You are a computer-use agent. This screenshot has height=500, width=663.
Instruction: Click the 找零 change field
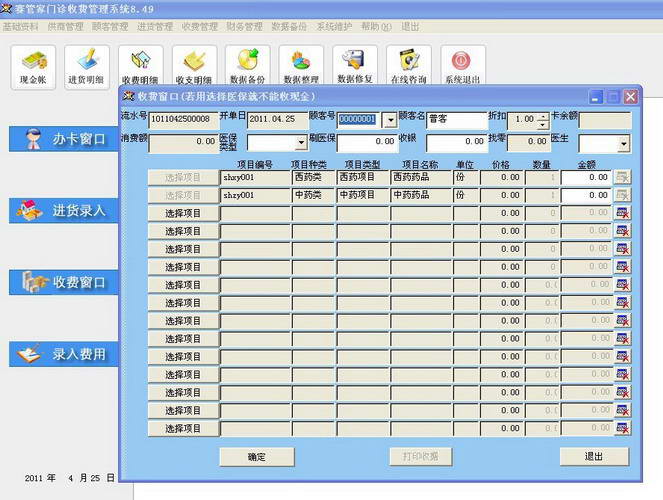click(529, 143)
